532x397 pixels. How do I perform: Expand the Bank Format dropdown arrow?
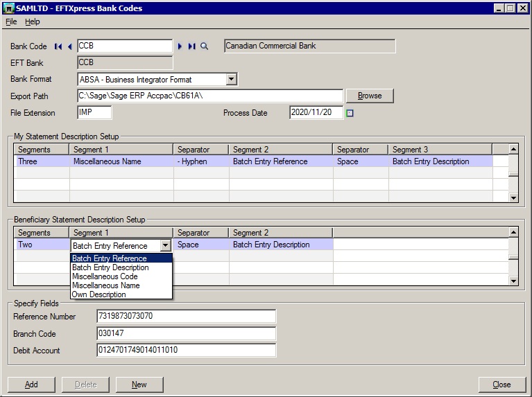pyautogui.click(x=231, y=80)
